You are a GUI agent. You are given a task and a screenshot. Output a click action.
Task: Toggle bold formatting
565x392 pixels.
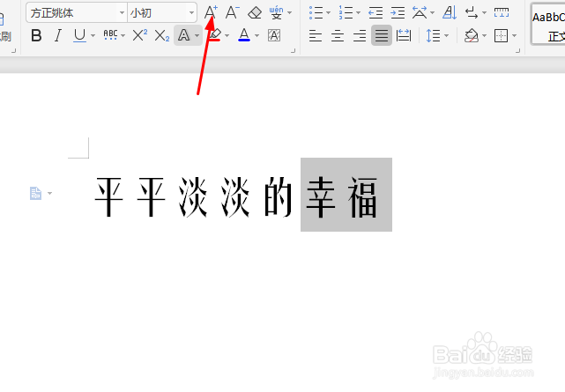click(36, 35)
